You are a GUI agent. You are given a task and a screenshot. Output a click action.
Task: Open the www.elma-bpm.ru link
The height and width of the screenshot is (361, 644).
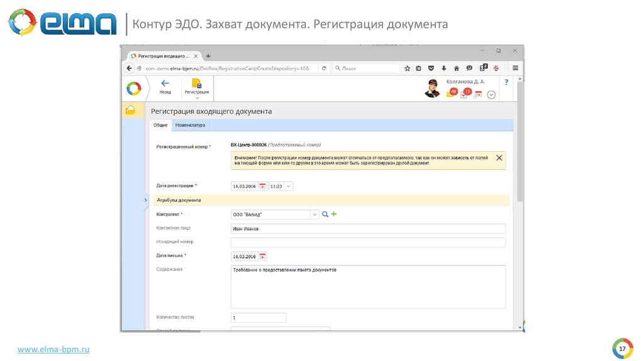click(x=53, y=349)
